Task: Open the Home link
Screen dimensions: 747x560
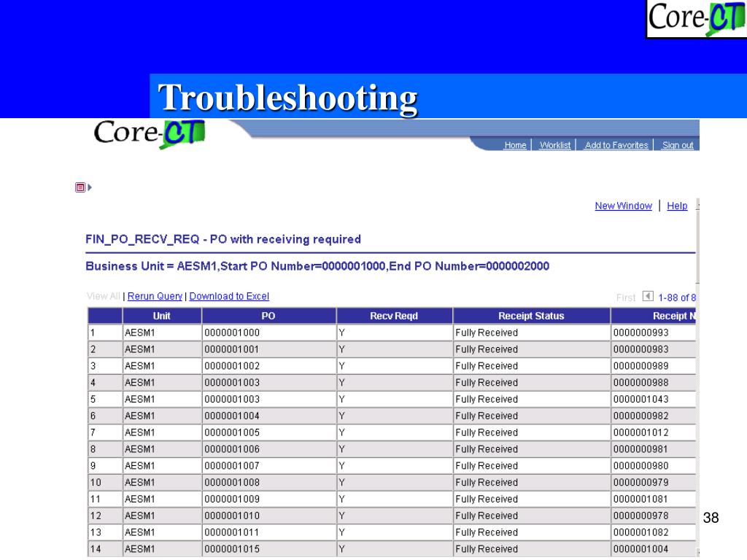Action: point(515,145)
